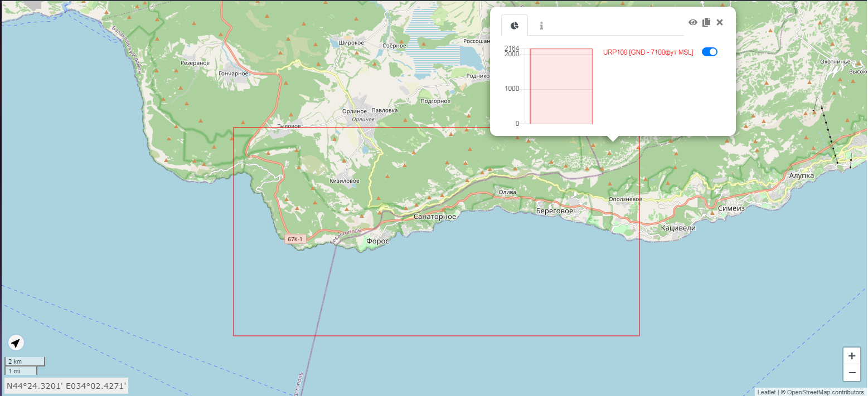Toggle off the URP108 airspace switch
This screenshot has height=396, width=868.
click(x=709, y=52)
